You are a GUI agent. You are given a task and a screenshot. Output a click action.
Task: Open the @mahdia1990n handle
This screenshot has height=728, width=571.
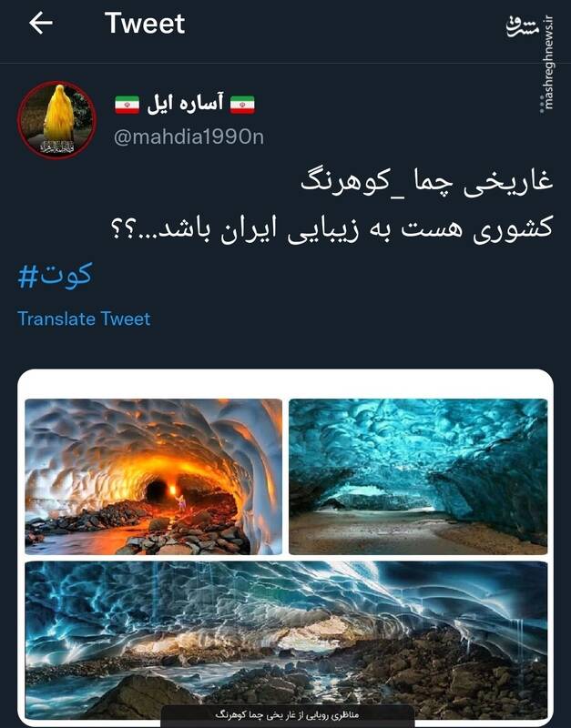189,137
